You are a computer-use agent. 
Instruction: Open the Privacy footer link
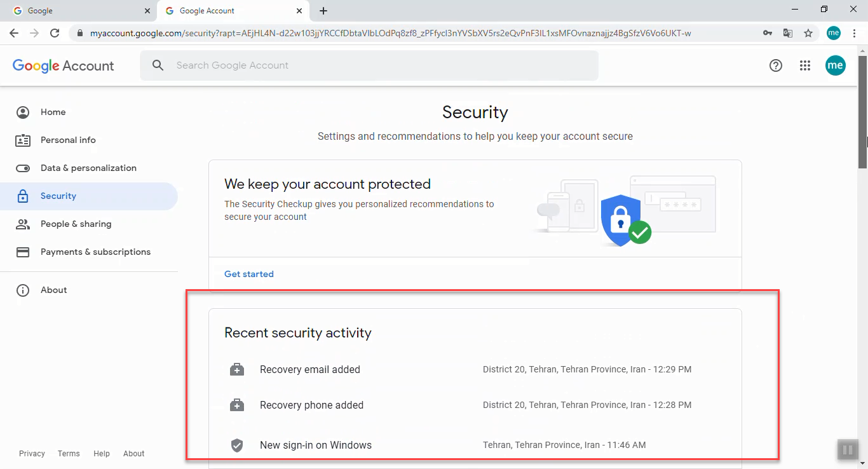click(x=32, y=453)
